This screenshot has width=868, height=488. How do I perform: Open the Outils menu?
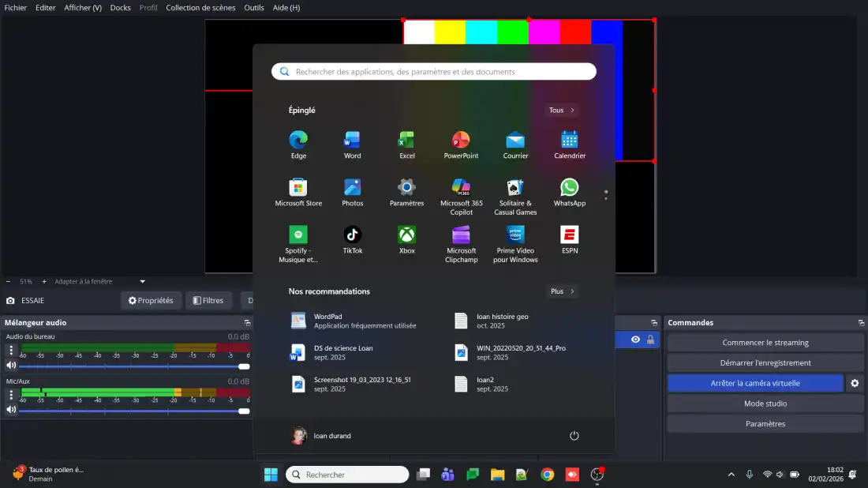pos(254,7)
